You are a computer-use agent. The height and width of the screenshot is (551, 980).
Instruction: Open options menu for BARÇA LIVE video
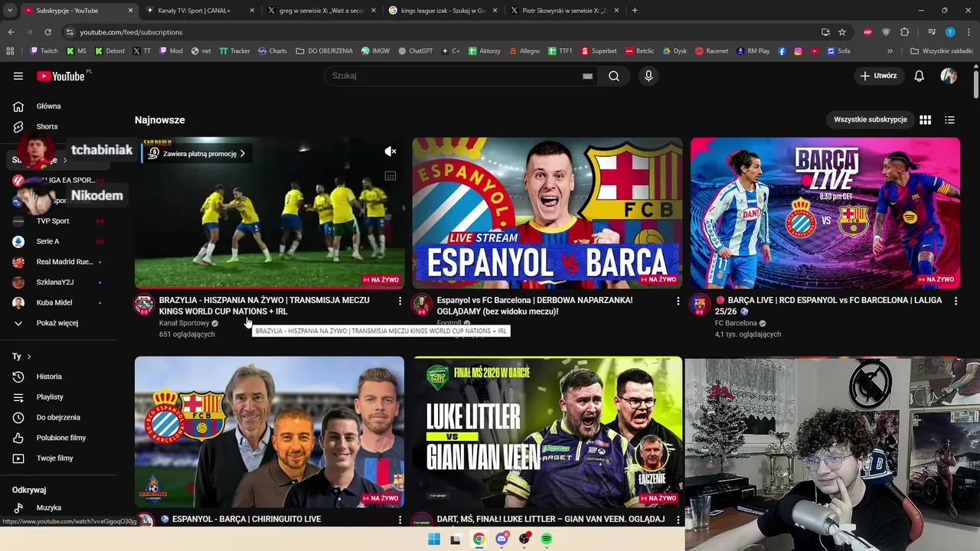[x=955, y=302]
